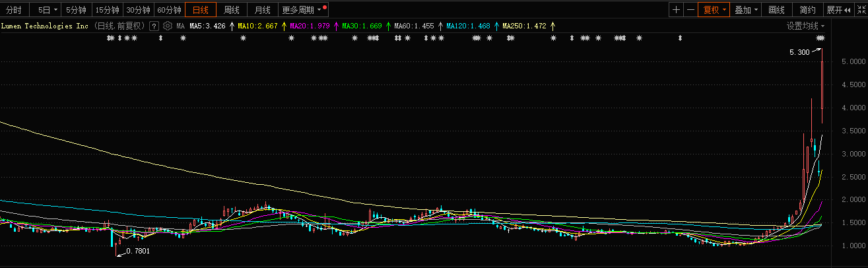Image resolution: width=868 pixels, height=268 pixels.
Task: Click the fullscreen collapse arrows icon
Action: click(x=860, y=10)
